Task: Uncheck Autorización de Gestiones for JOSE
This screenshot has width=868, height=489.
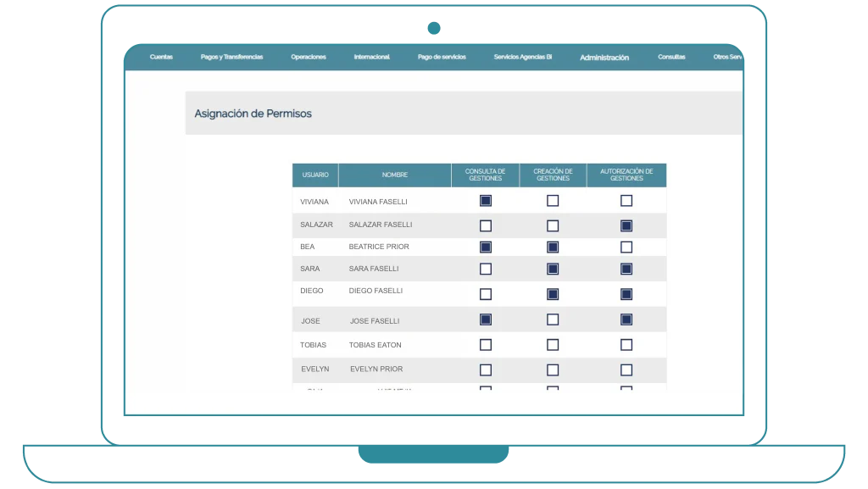Action: click(626, 320)
